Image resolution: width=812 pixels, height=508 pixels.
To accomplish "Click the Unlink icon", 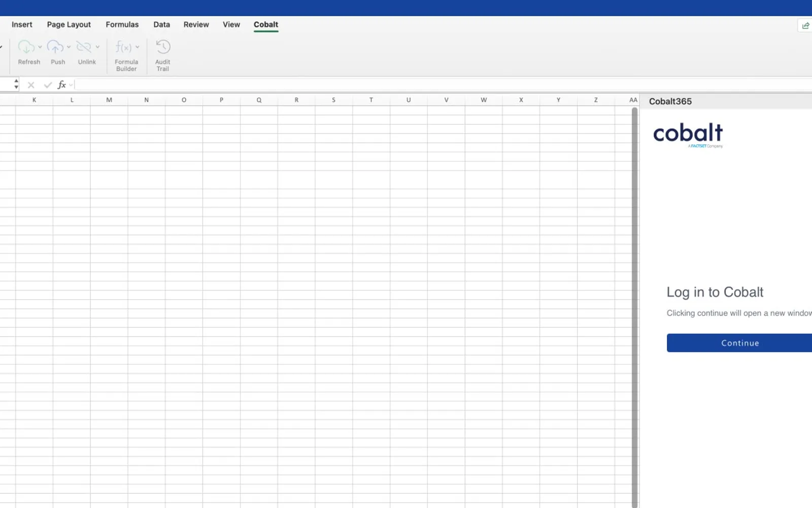I will [84, 47].
